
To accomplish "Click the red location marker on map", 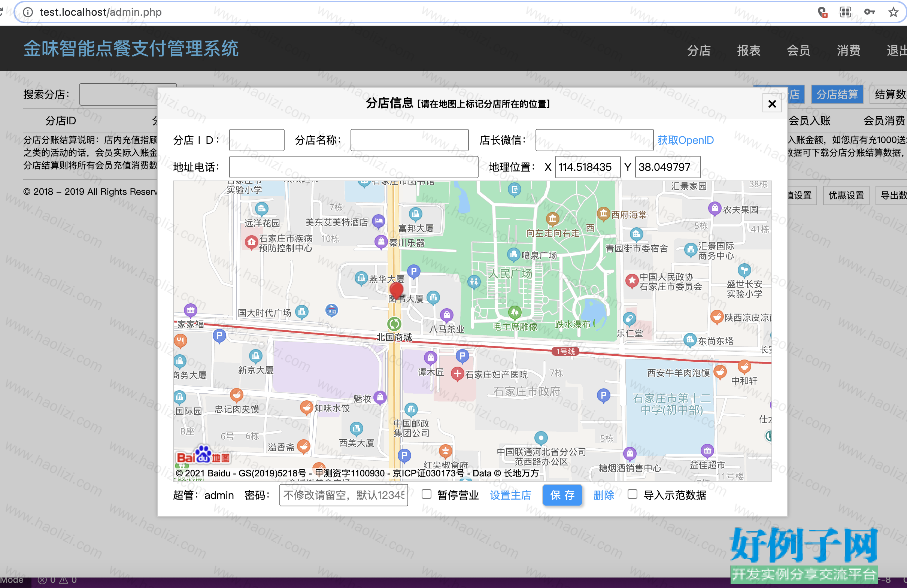I will click(396, 291).
